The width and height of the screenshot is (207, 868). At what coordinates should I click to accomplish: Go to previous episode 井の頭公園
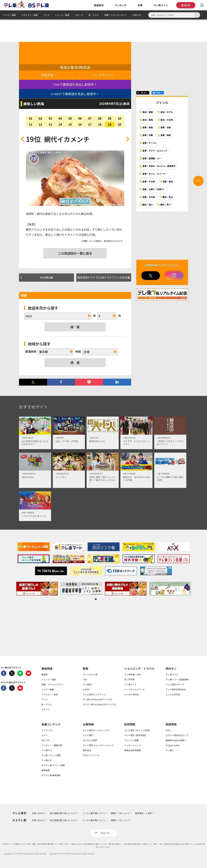46,278
